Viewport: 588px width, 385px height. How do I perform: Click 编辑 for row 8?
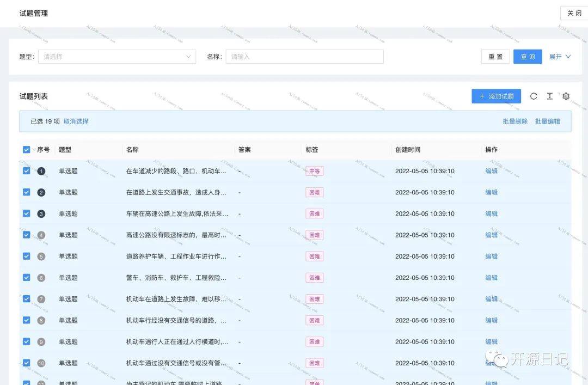click(491, 321)
